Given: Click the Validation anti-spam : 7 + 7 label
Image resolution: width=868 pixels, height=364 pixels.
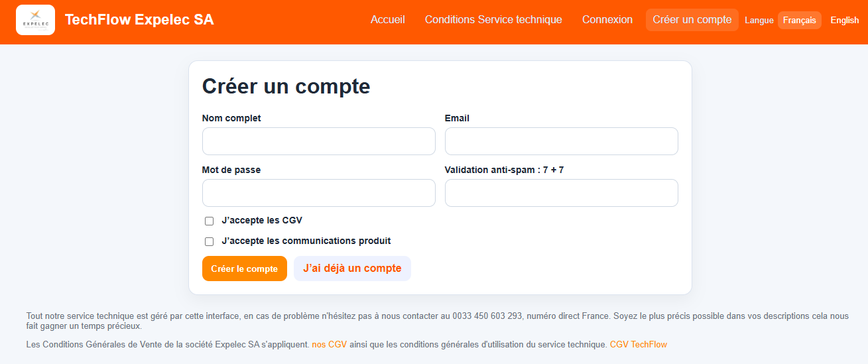Looking at the screenshot, I should tap(505, 170).
